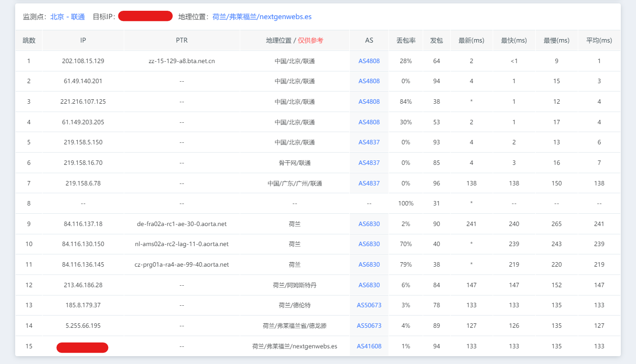Image resolution: width=636 pixels, height=364 pixels.
Task: Click the 70% packet loss value
Action: 406,244
